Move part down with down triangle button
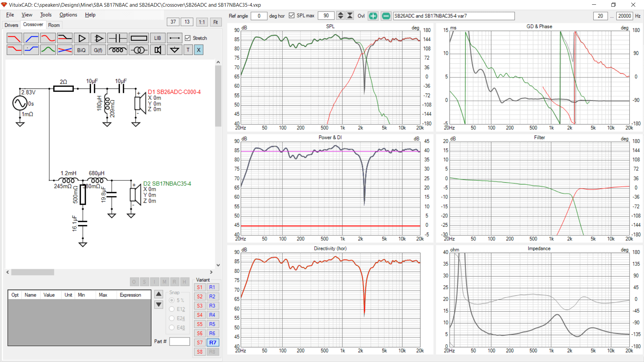644x362 pixels. pyautogui.click(x=159, y=305)
